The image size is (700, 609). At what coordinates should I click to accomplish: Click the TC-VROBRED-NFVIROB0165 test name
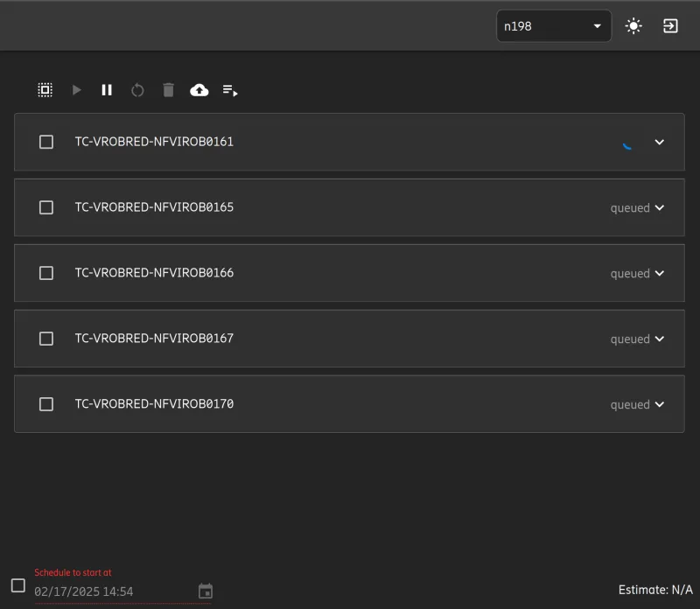click(154, 207)
